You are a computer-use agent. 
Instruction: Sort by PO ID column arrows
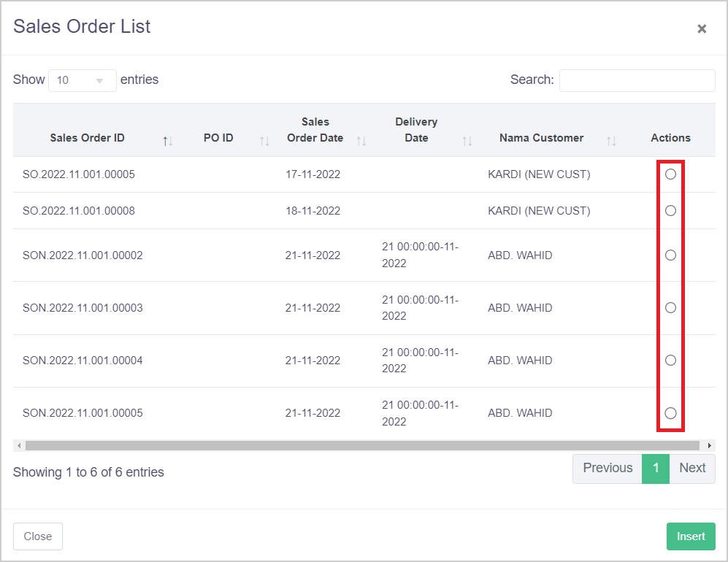pyautogui.click(x=264, y=141)
